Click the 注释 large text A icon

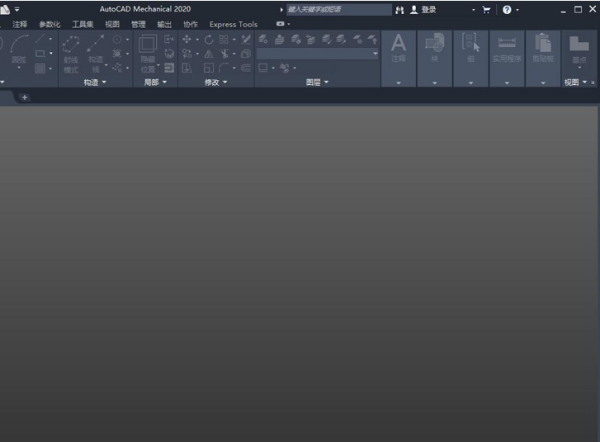pos(398,44)
